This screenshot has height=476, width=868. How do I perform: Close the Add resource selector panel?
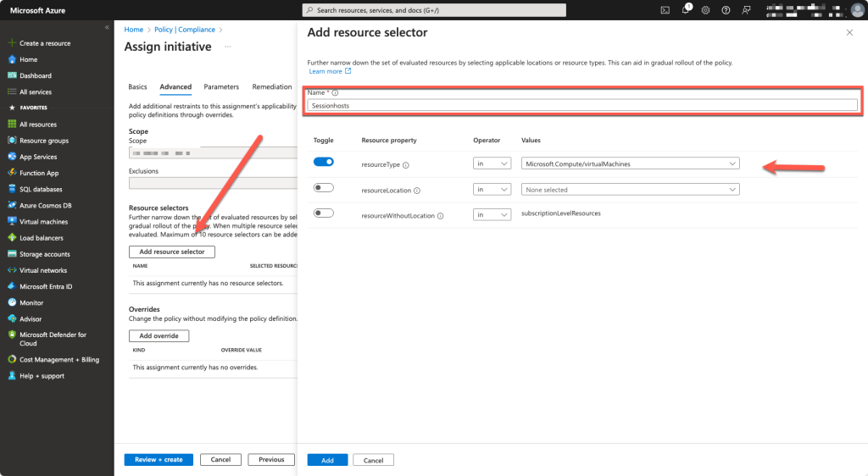(x=849, y=33)
